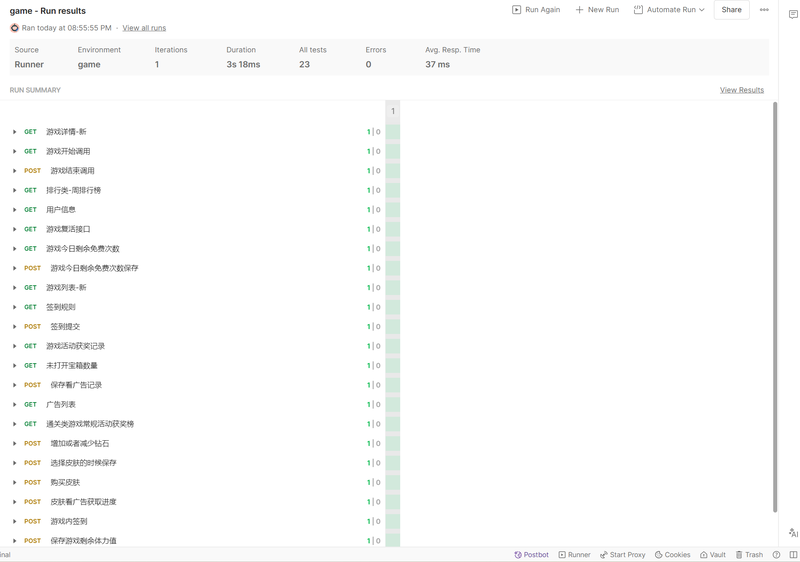This screenshot has height=562, width=800.
Task: Open the Automate Run dropdown
Action: (669, 10)
